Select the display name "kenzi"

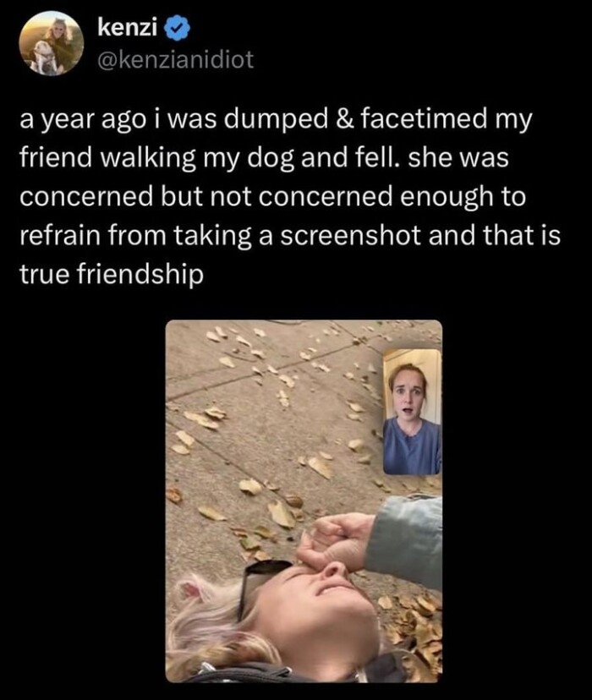click(x=127, y=29)
